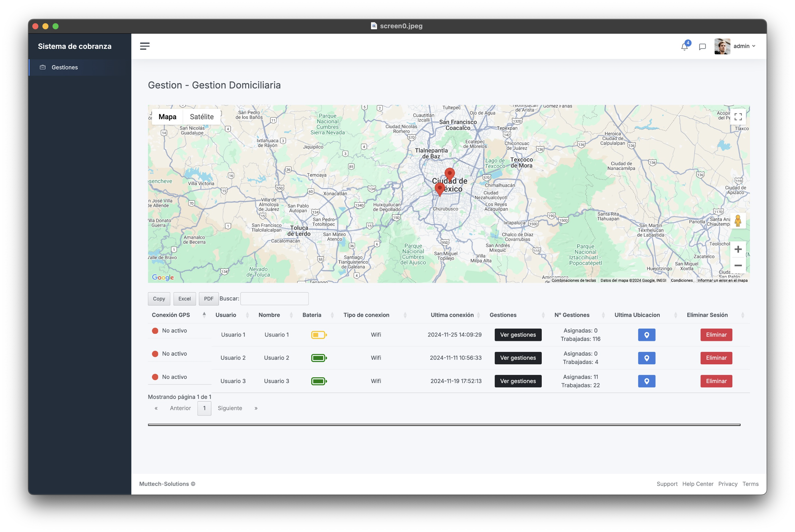Click Eliminar for Usuario 3 session

(x=716, y=381)
